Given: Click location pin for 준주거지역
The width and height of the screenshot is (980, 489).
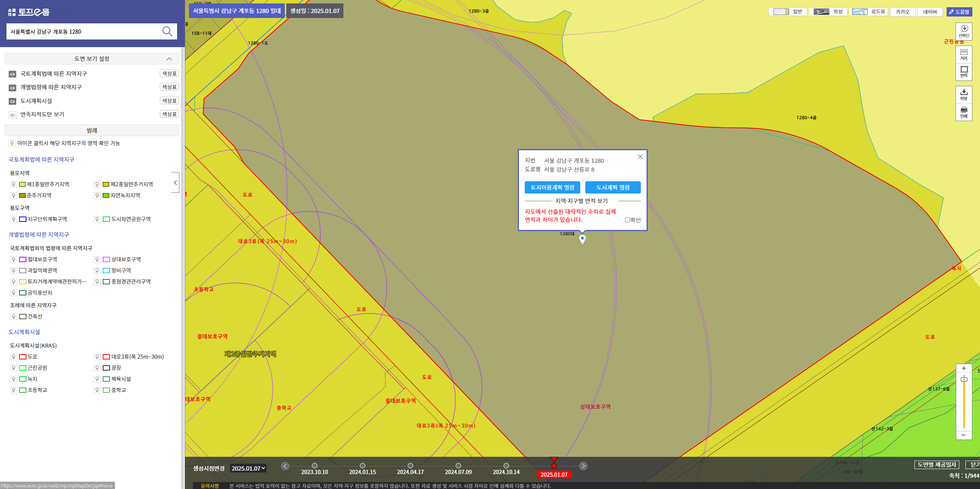Looking at the screenshot, I should point(13,195).
